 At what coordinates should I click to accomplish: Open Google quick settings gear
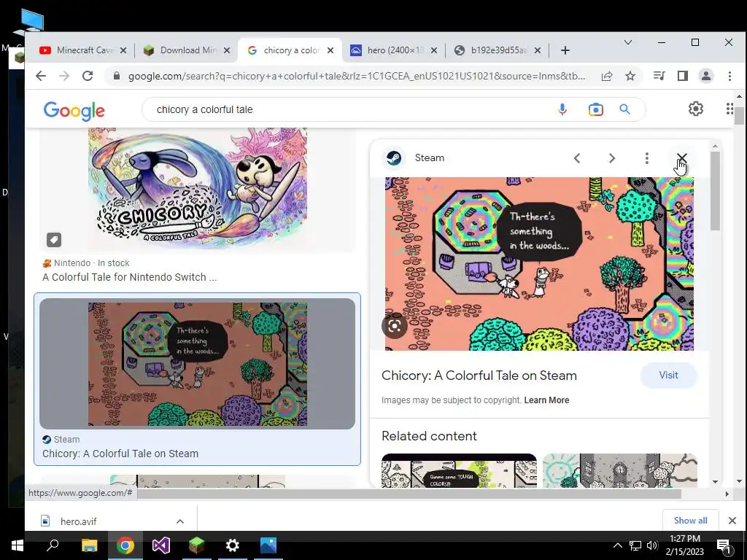695,109
